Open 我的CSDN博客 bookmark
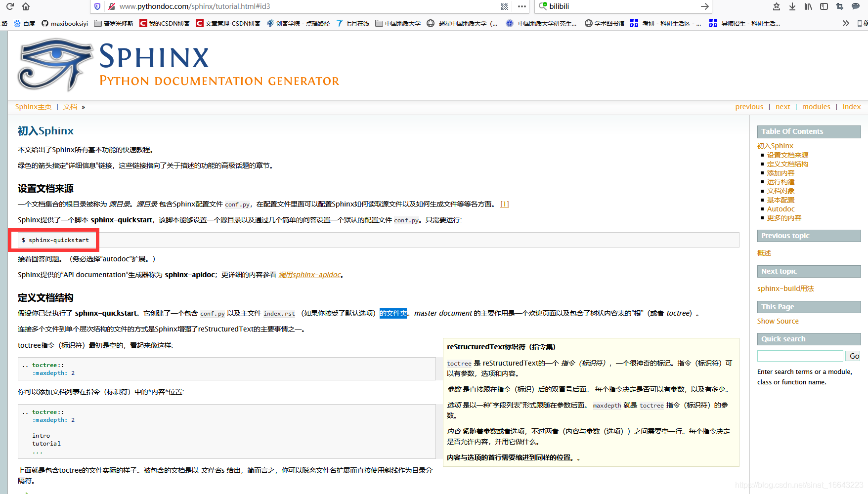 coord(165,23)
